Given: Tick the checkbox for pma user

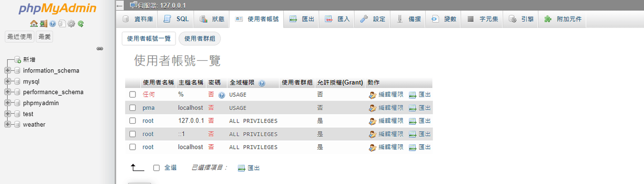Looking at the screenshot, I should click(133, 108).
